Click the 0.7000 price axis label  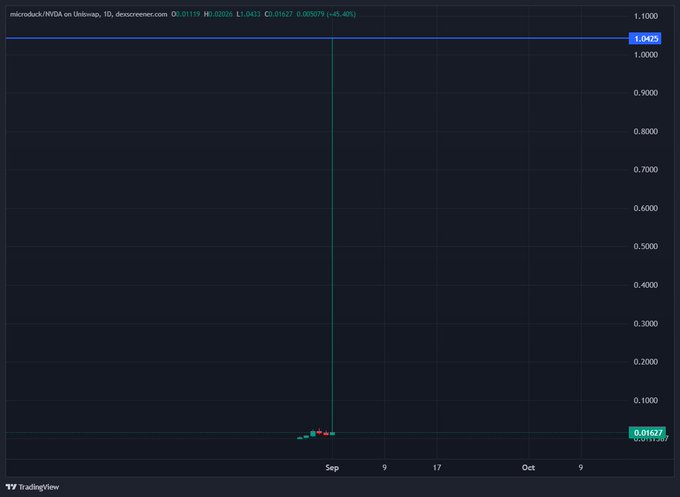click(646, 170)
